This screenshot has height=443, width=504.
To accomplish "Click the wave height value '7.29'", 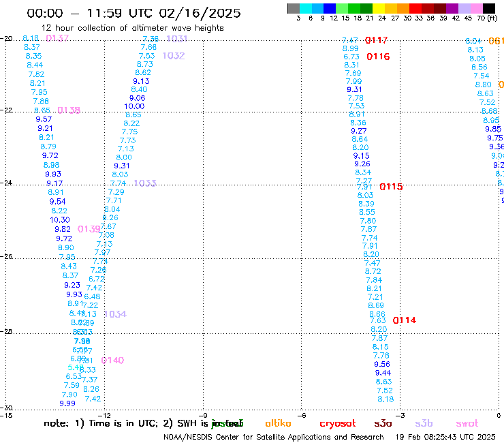I will tap(116, 192).
